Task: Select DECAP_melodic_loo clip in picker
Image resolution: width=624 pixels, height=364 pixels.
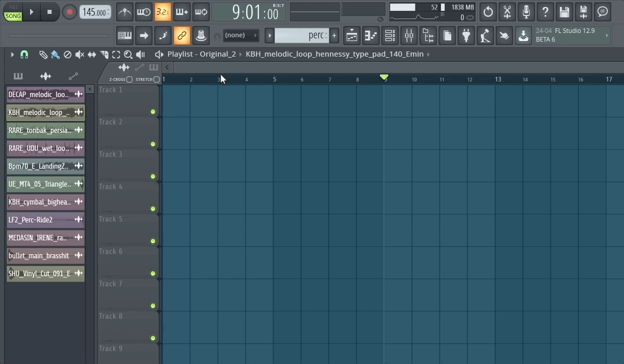Action: 46,95
